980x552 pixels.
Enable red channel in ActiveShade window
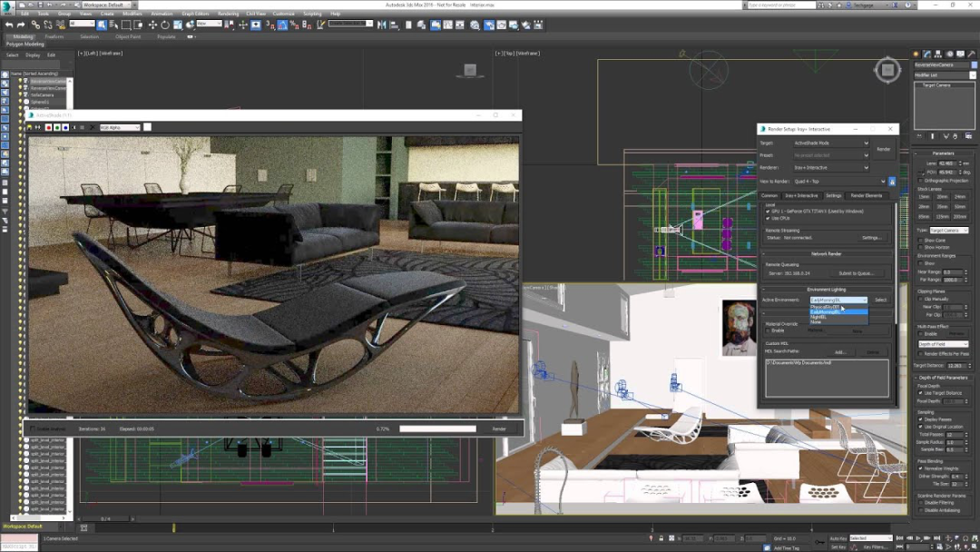pos(48,128)
